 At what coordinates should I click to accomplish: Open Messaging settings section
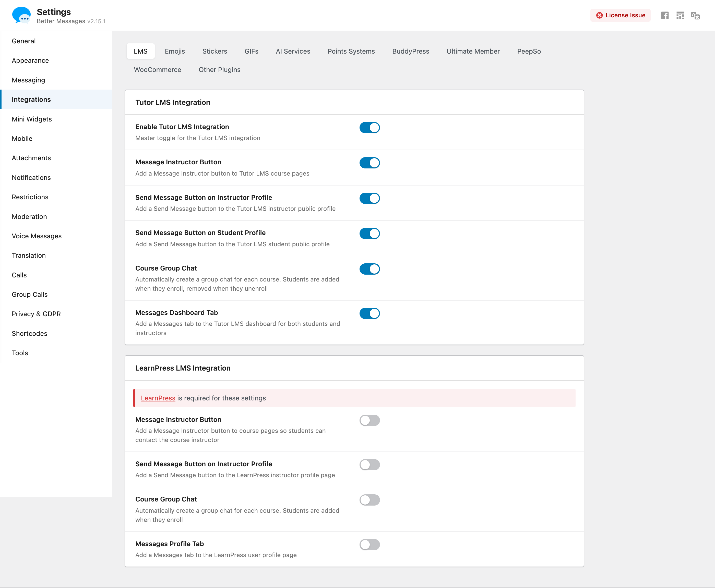(x=56, y=80)
